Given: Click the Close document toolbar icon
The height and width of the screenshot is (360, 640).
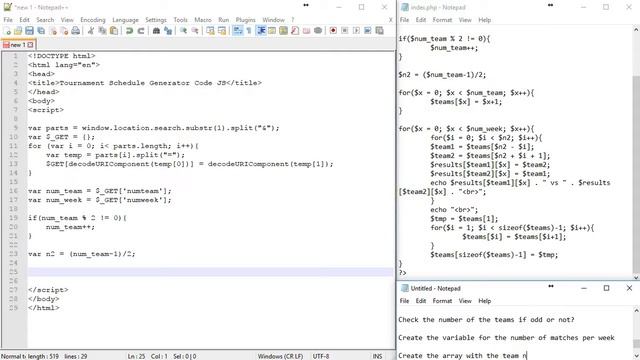Looking at the screenshot, I should 53,31.
